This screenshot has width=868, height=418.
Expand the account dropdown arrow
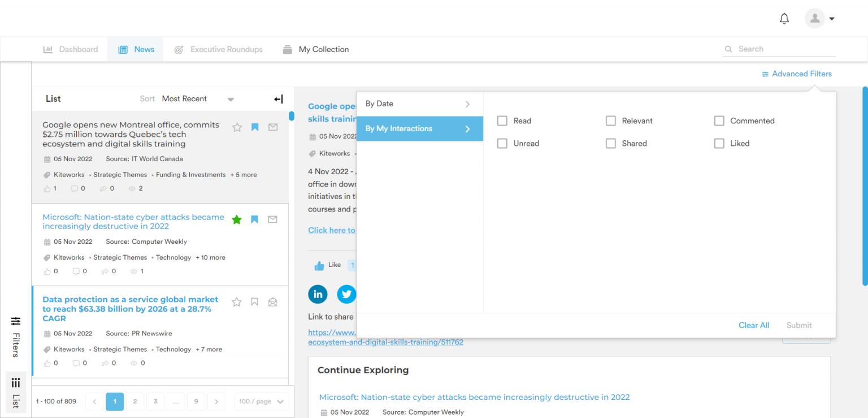832,19
